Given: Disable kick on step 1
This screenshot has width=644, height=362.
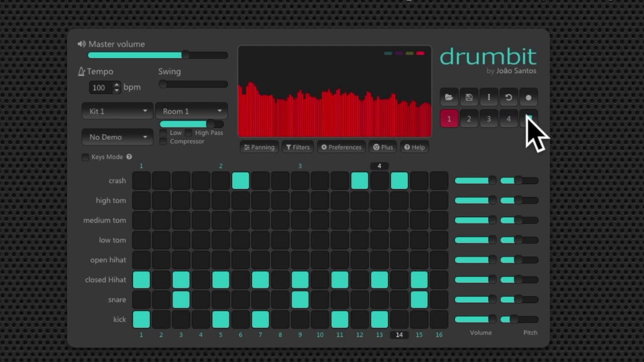Looking at the screenshot, I should point(141,319).
